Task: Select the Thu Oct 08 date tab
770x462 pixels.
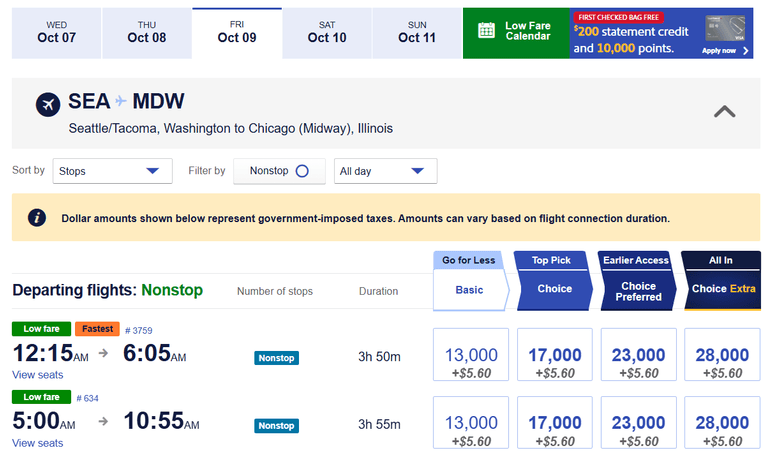Action: 147,33
